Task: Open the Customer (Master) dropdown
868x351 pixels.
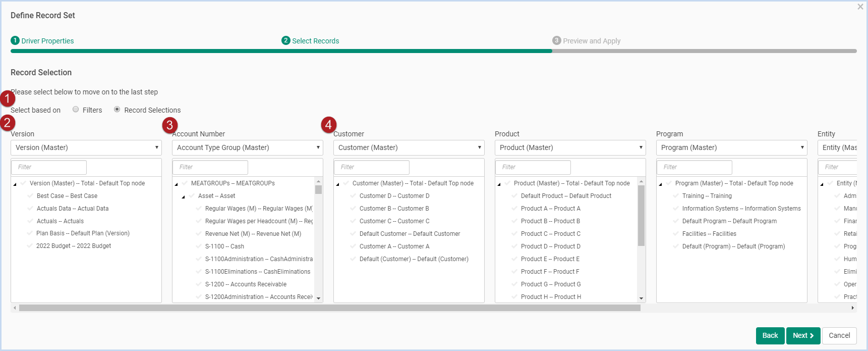Action: (409, 147)
